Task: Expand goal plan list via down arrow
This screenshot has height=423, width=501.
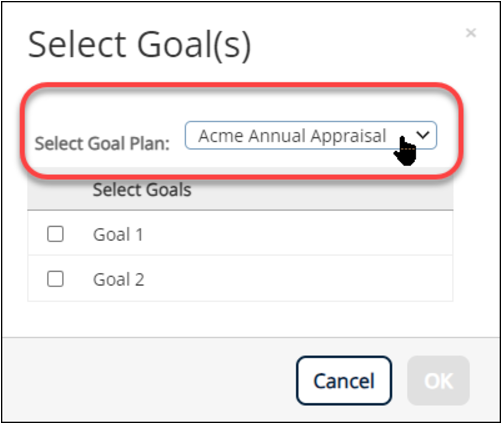Action: pos(423,135)
